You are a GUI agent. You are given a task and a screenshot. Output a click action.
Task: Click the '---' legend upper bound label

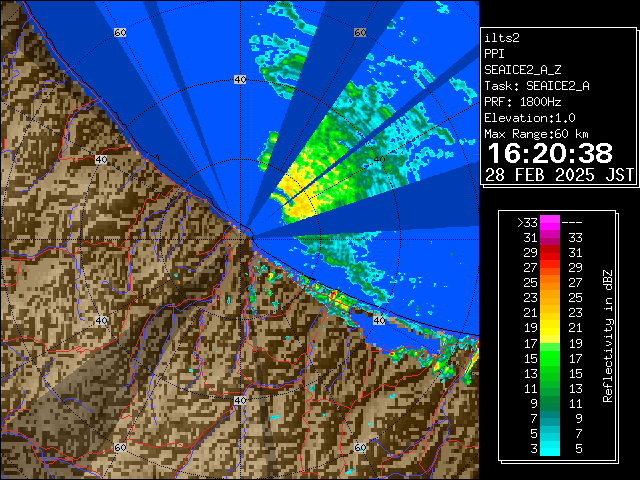[572, 223]
